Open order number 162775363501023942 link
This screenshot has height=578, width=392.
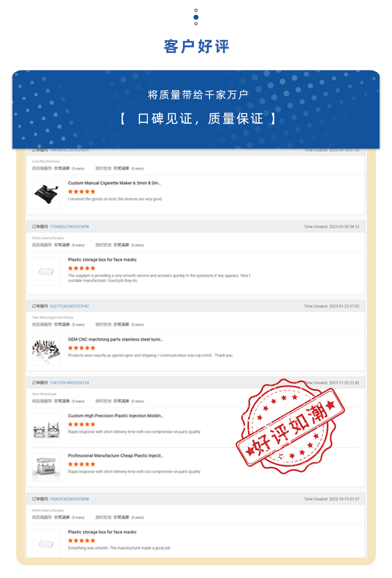pos(70,307)
